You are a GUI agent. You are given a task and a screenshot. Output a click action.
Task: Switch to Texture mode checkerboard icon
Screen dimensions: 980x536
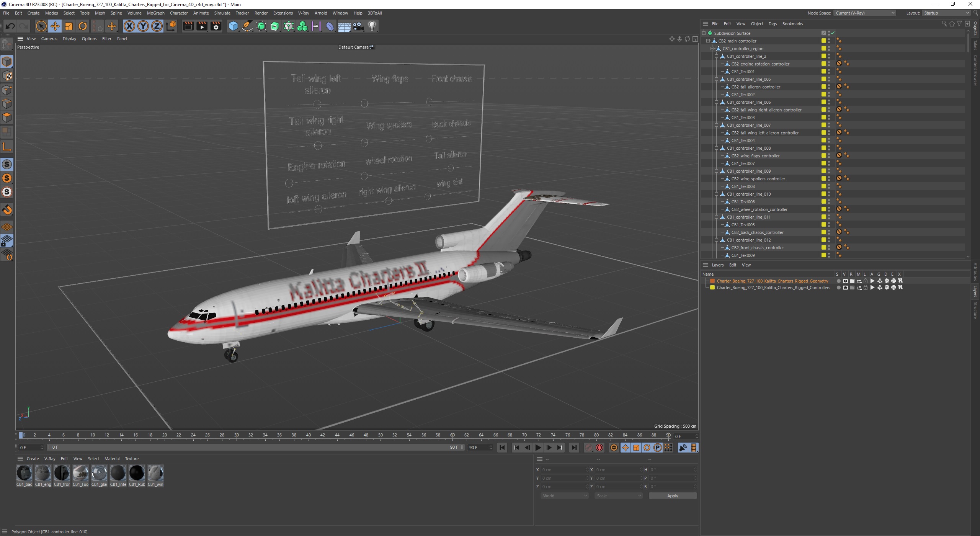[x=7, y=76]
